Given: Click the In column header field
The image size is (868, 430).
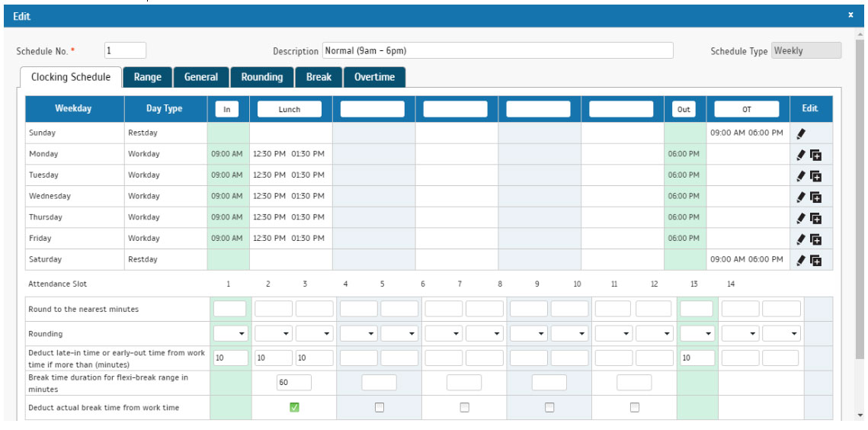Looking at the screenshot, I should 227,109.
